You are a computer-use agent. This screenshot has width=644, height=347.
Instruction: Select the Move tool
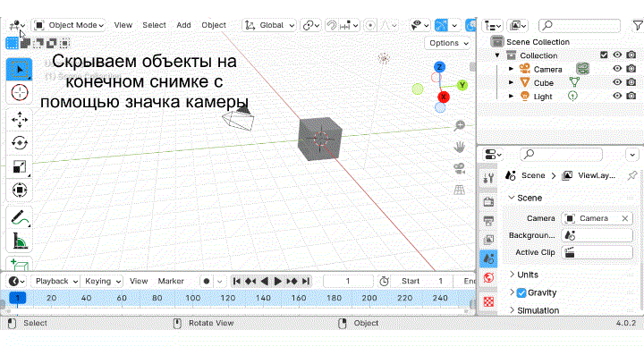20,120
